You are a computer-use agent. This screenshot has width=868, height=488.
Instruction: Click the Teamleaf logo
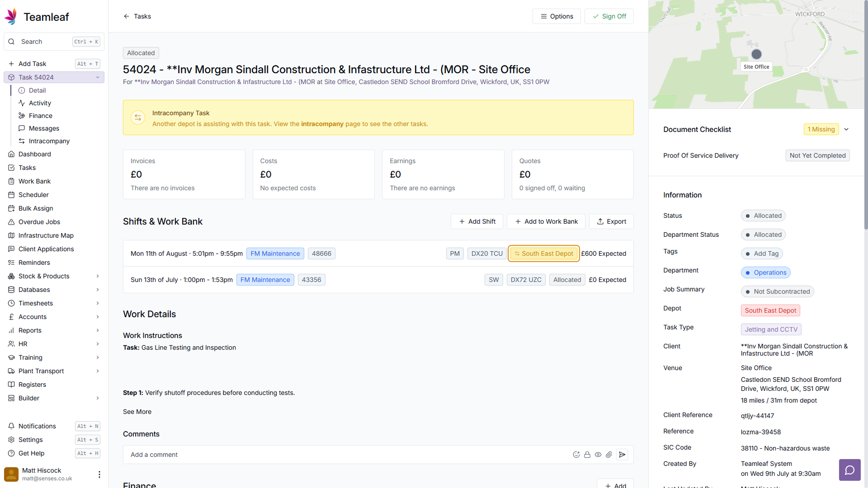pyautogui.click(x=37, y=17)
